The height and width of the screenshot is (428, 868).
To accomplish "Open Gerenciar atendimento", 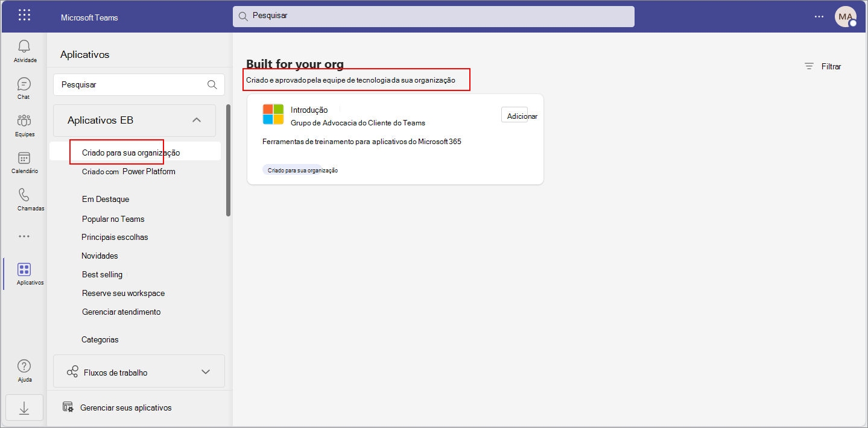I will 121,312.
